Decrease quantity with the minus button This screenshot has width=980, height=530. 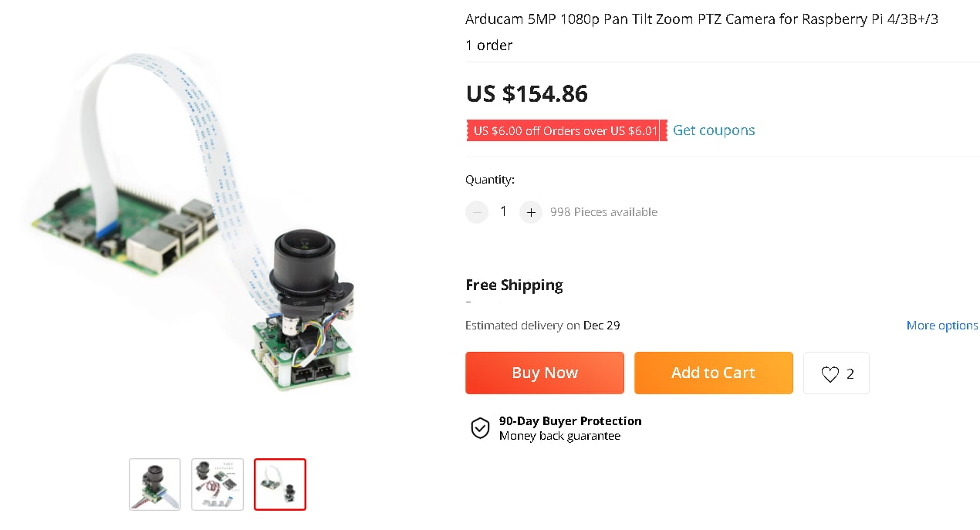point(477,212)
